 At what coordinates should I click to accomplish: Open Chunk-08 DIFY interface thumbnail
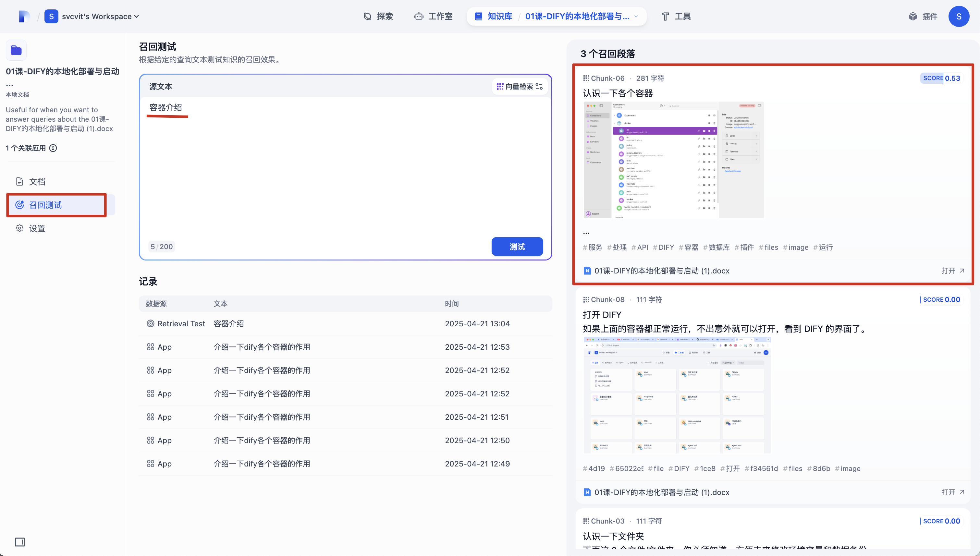point(677,395)
